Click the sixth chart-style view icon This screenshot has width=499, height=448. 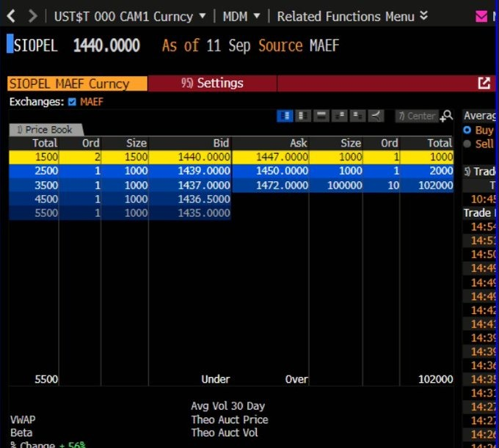pyautogui.click(x=375, y=116)
